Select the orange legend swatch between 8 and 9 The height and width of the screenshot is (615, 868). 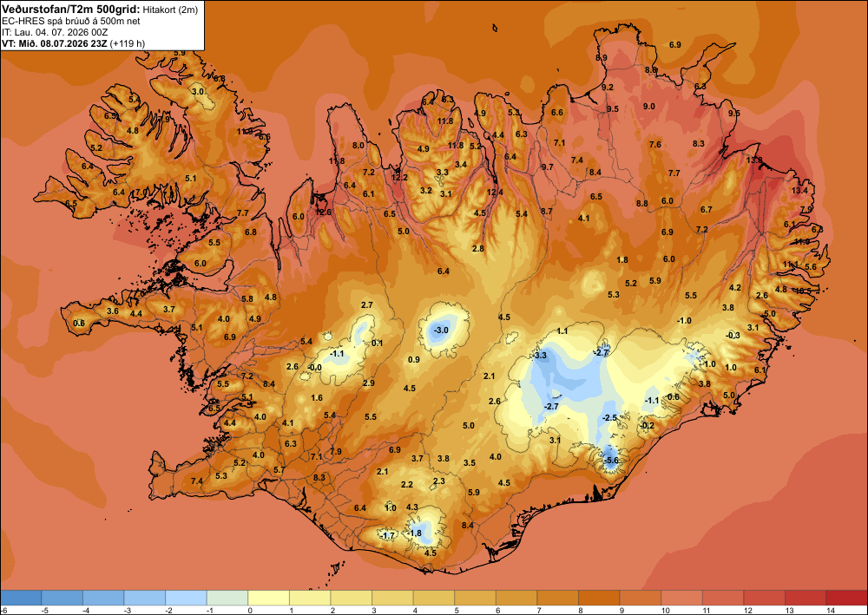pos(599,598)
